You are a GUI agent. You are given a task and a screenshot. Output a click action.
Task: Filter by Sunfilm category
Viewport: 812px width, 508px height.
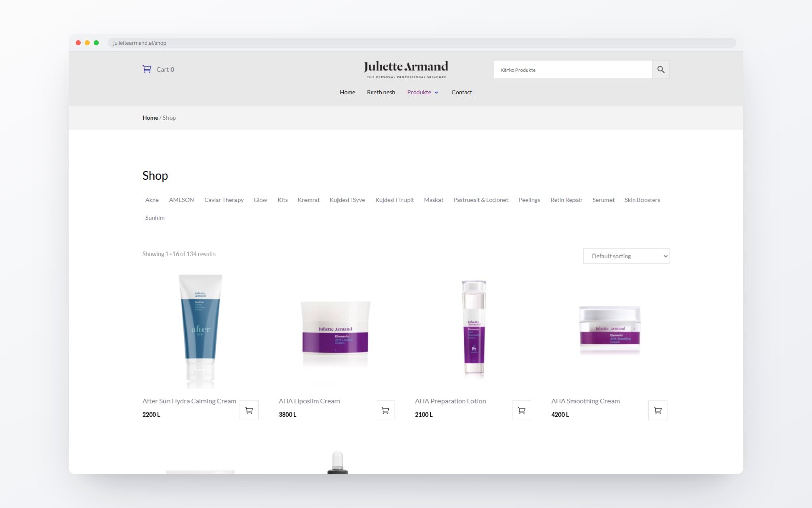pyautogui.click(x=155, y=218)
